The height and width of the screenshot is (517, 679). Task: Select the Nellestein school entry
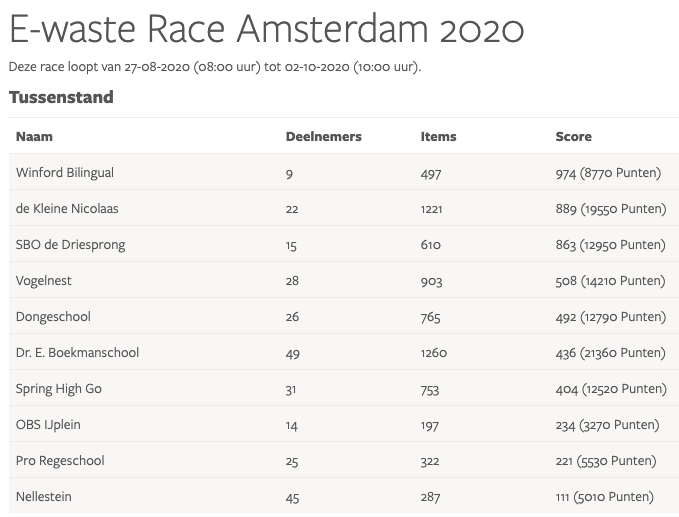(x=44, y=497)
